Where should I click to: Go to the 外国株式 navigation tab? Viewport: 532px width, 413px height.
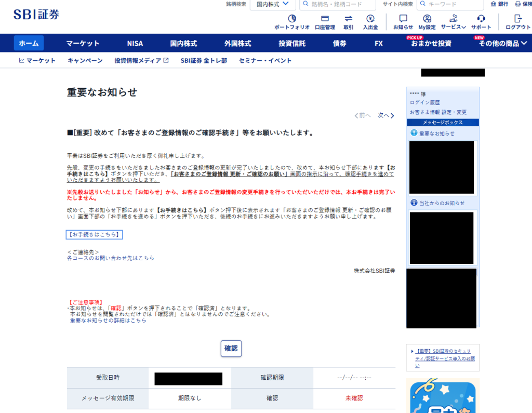click(237, 44)
